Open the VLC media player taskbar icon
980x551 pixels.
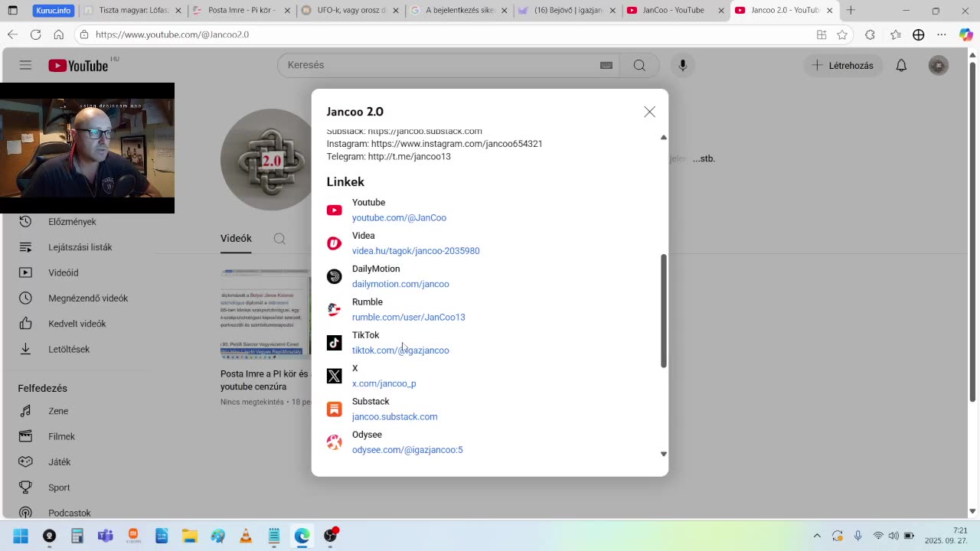pyautogui.click(x=246, y=536)
